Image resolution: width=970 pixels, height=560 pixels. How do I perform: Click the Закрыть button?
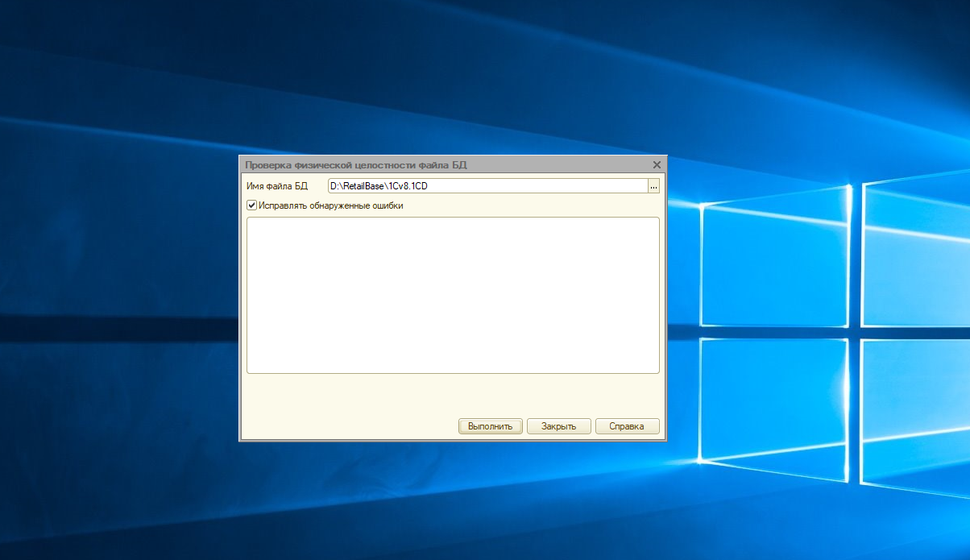[x=559, y=426]
